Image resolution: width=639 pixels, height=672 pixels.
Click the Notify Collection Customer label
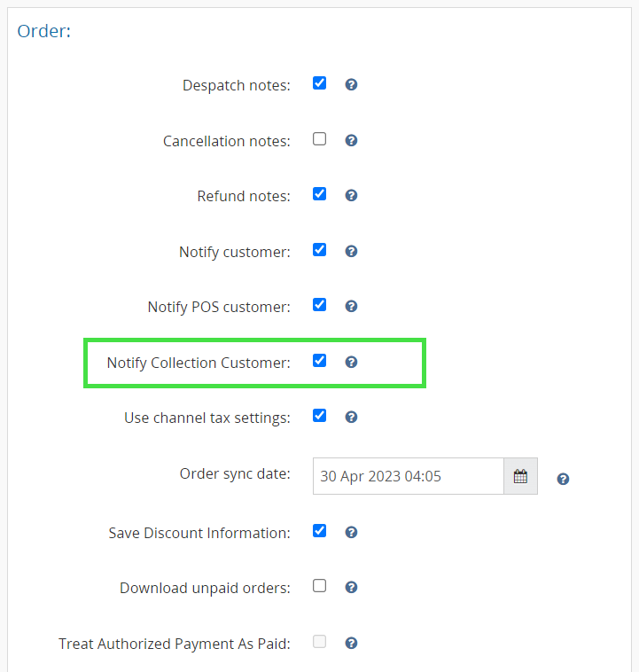(199, 363)
